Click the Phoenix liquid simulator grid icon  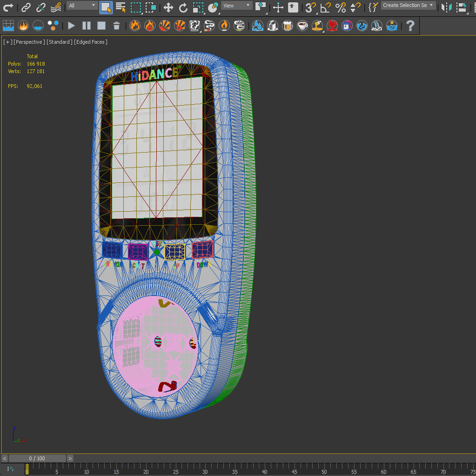pyautogui.click(x=8, y=26)
